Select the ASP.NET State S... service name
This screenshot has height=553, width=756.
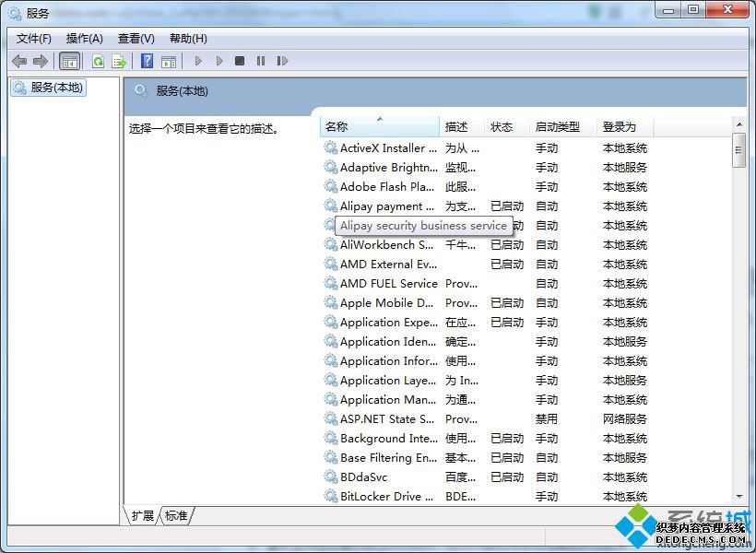(387, 419)
